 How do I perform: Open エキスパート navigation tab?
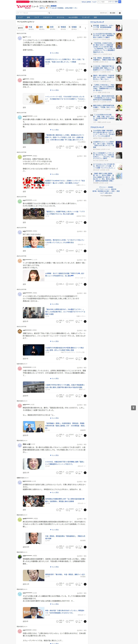coord(48,17)
